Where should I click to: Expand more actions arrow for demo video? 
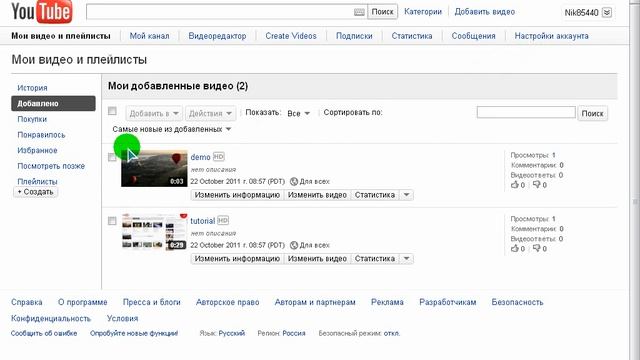407,195
